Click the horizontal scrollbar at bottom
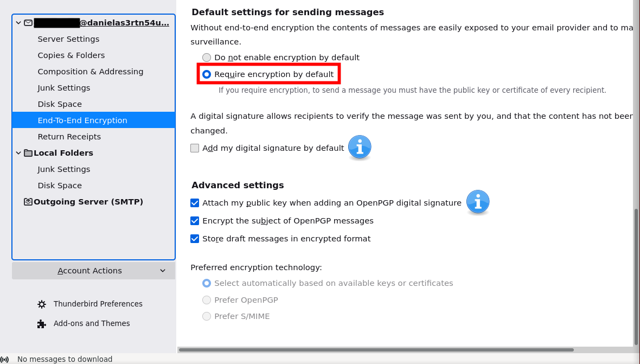640x364 pixels. coord(375,350)
